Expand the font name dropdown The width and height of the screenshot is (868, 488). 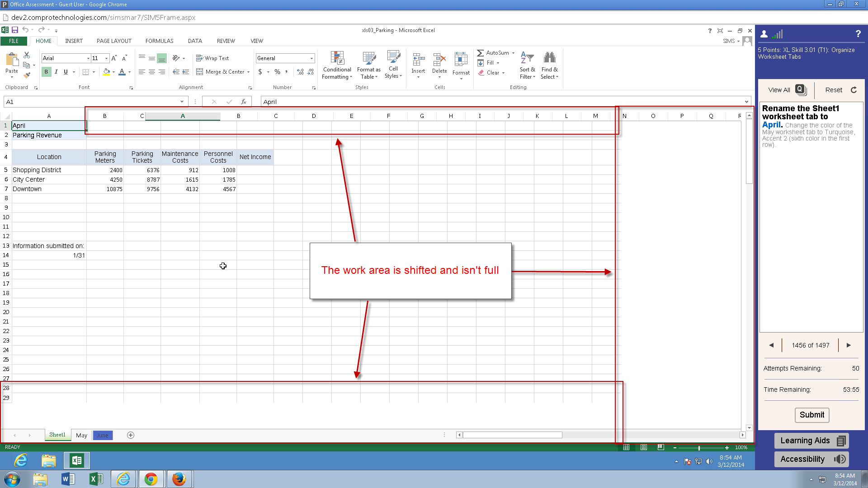coord(88,58)
